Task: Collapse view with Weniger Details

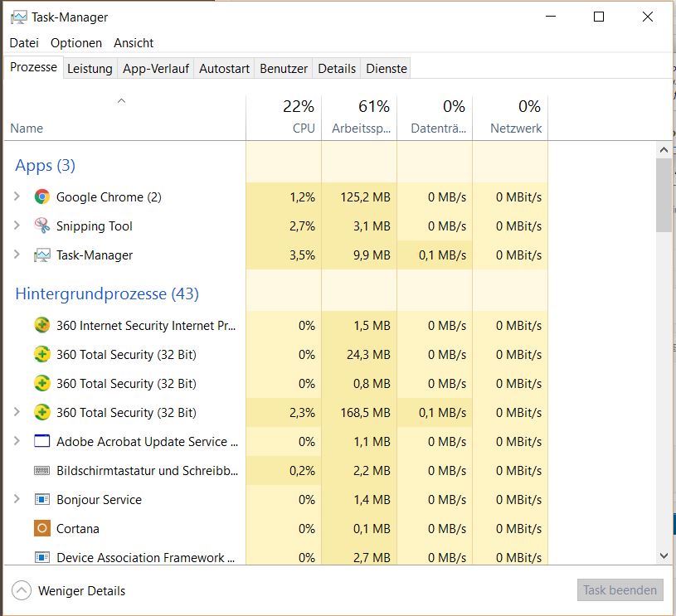Action: (70, 591)
